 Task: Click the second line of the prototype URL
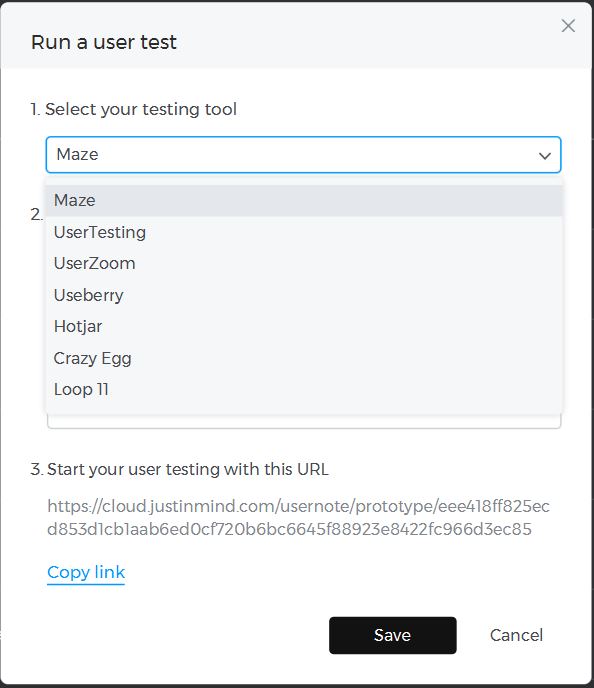tap(290, 529)
